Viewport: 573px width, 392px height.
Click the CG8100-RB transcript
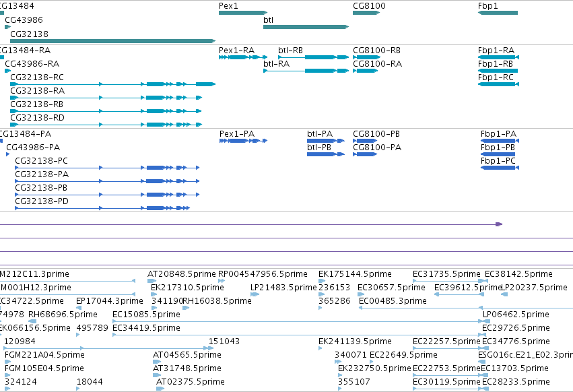tap(366, 57)
